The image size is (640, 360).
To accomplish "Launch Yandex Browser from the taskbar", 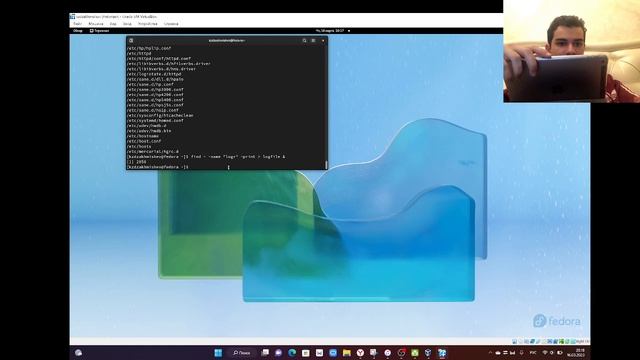I will [360, 353].
